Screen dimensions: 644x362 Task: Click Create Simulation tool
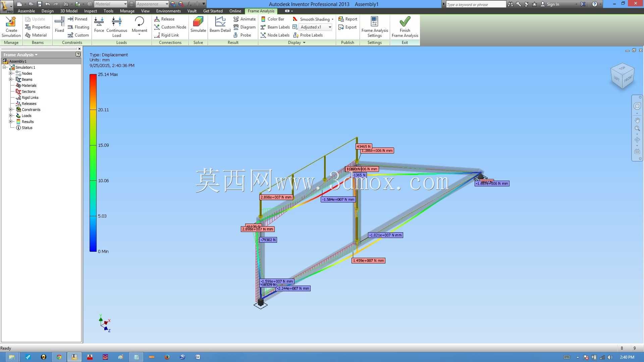(x=11, y=27)
